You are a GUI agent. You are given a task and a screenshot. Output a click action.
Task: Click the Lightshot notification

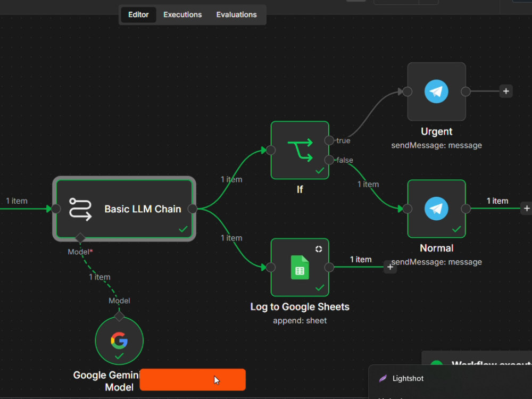pos(450,381)
